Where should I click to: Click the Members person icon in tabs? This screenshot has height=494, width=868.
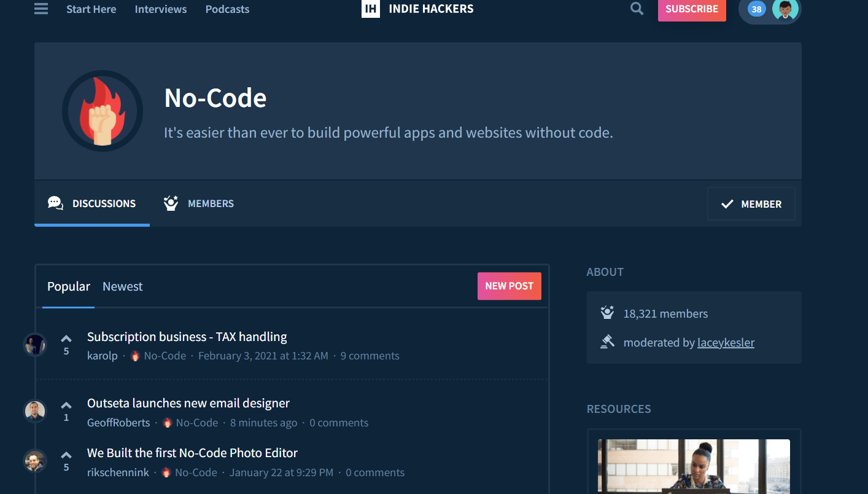(171, 203)
